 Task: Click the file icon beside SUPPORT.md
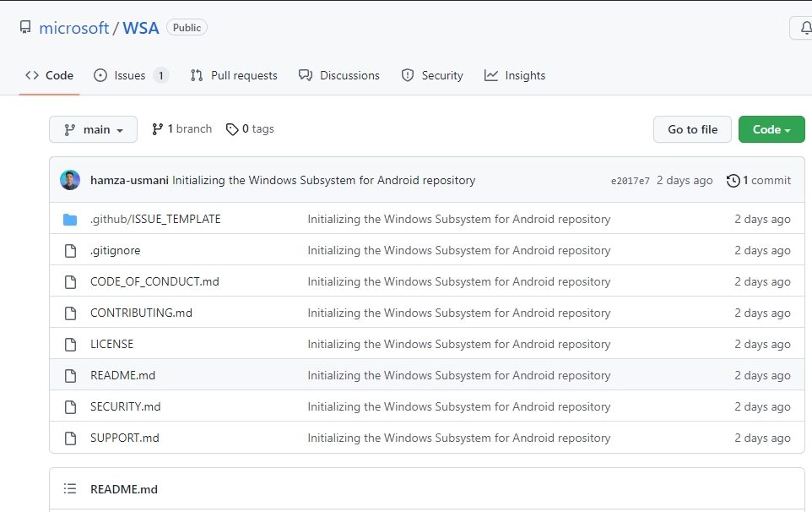70,438
